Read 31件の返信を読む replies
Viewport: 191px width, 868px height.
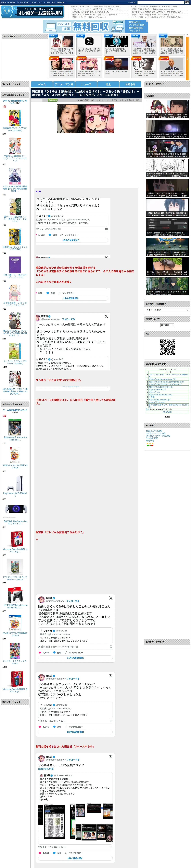coord(75,658)
